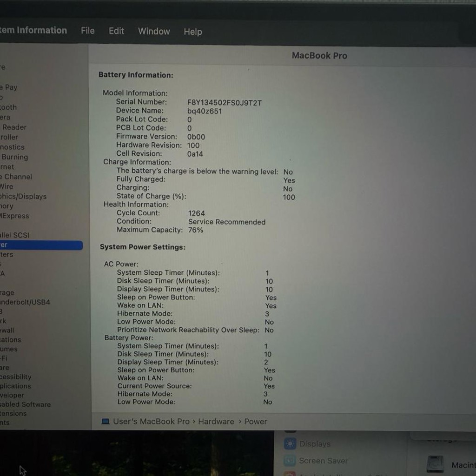Click the cycle count value 1264
The height and width of the screenshot is (476, 476).
[x=197, y=213]
